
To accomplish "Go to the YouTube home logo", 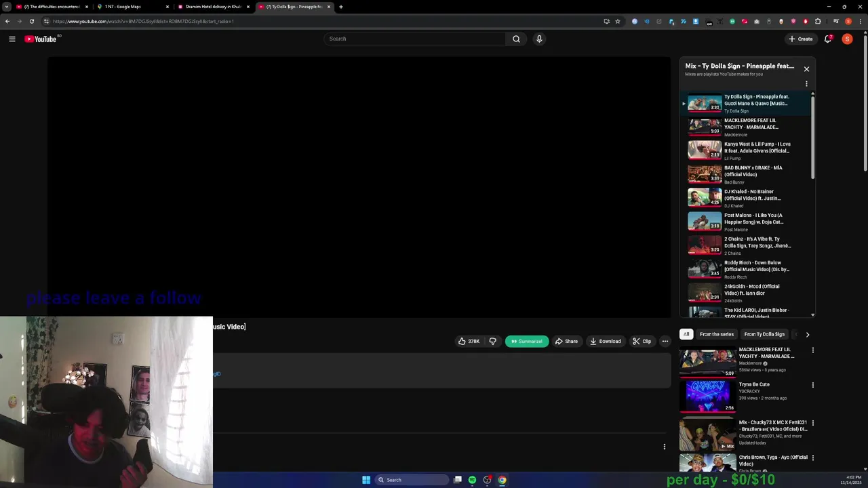I will point(41,39).
